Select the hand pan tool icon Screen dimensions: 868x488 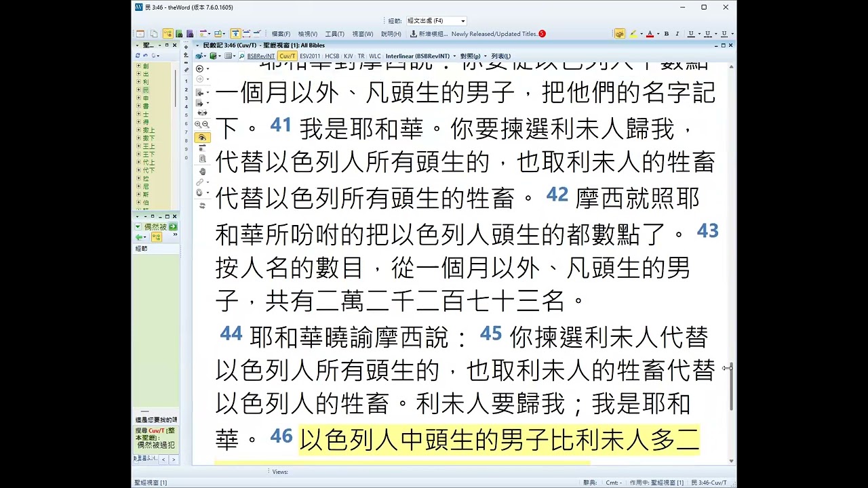(202, 171)
